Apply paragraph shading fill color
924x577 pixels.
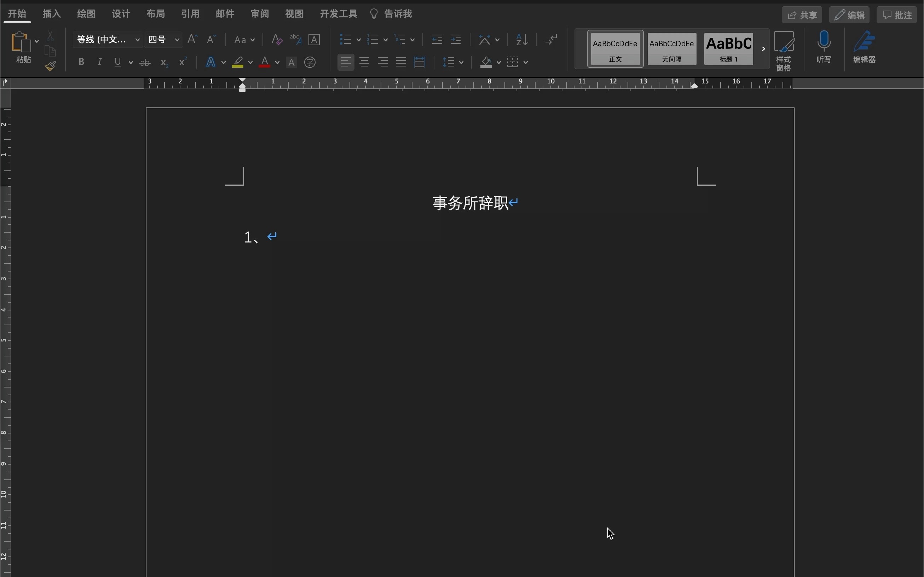(486, 62)
